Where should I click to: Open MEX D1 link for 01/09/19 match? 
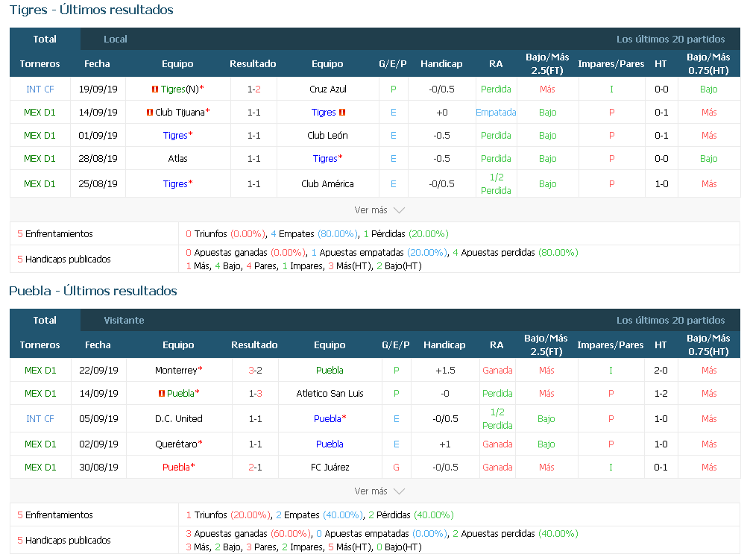pyautogui.click(x=40, y=135)
